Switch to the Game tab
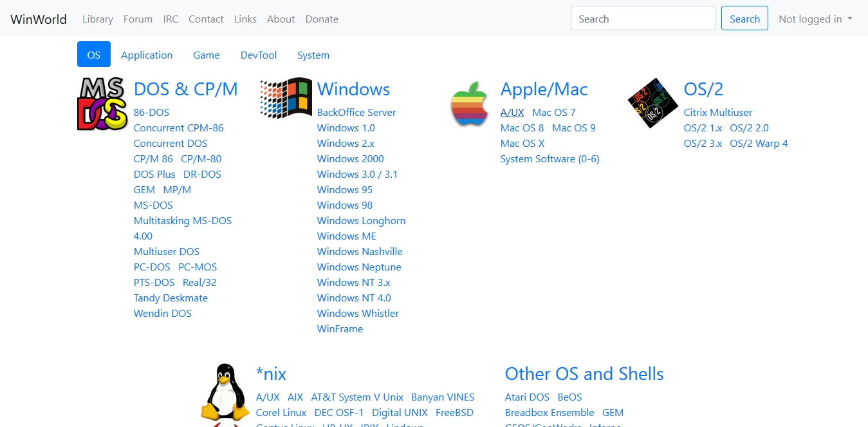Screen dimensions: 868x427 pyautogui.click(x=207, y=55)
